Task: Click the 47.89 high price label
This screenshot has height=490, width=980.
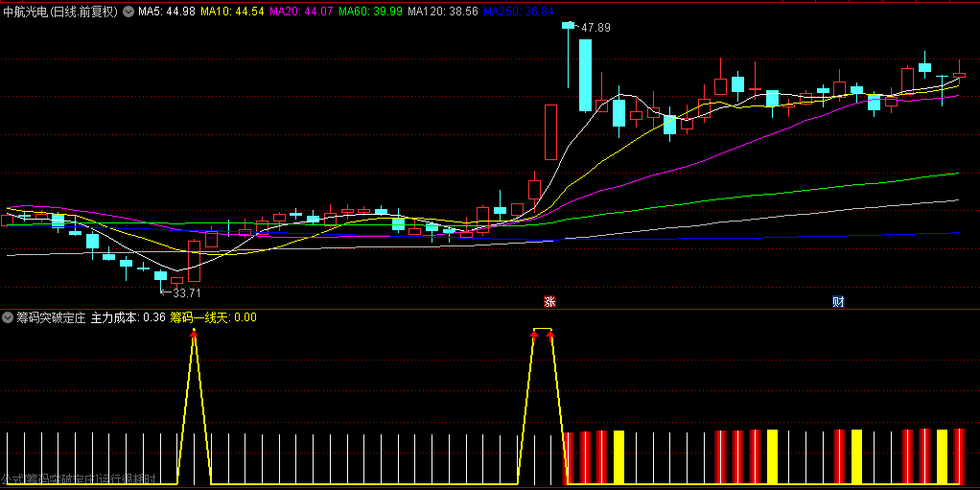Action: [595, 28]
